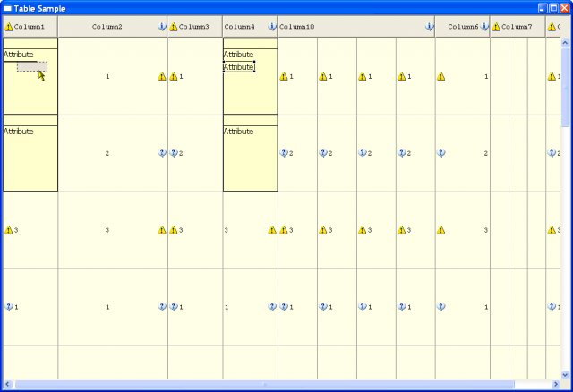Click the number 2 in Column6

[485, 153]
